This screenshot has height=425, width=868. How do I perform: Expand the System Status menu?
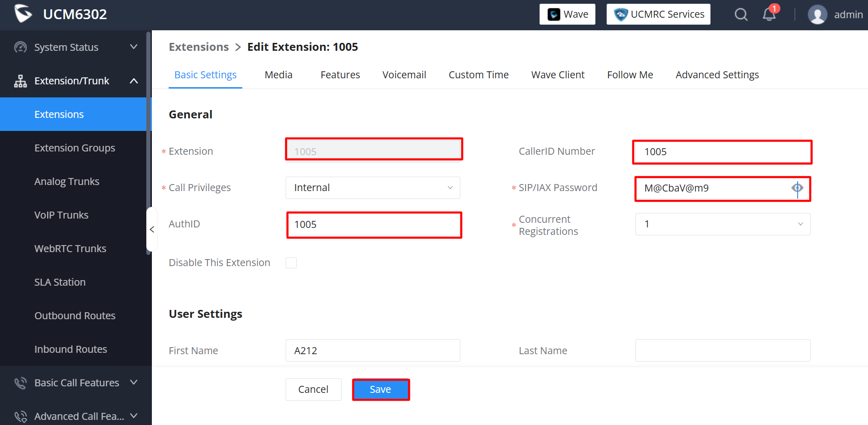(76, 47)
